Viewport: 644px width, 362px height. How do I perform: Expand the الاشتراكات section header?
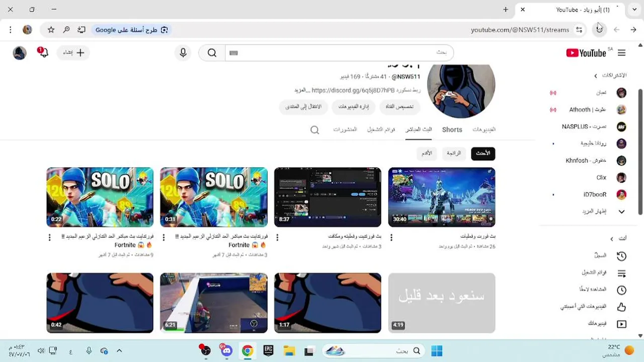pos(610,75)
